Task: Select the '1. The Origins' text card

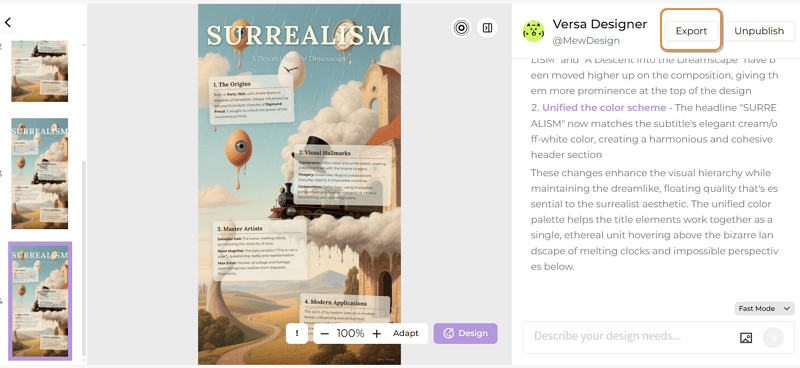Action: 252,100
